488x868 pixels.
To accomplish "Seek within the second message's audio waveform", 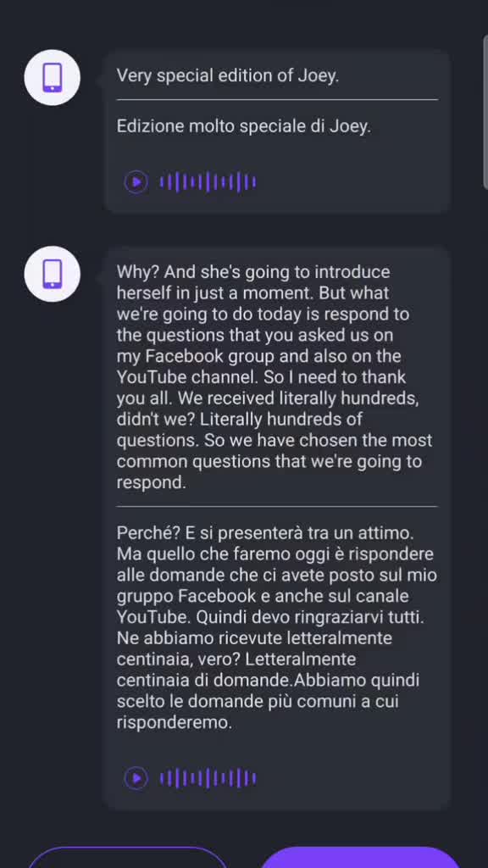I will point(208,778).
